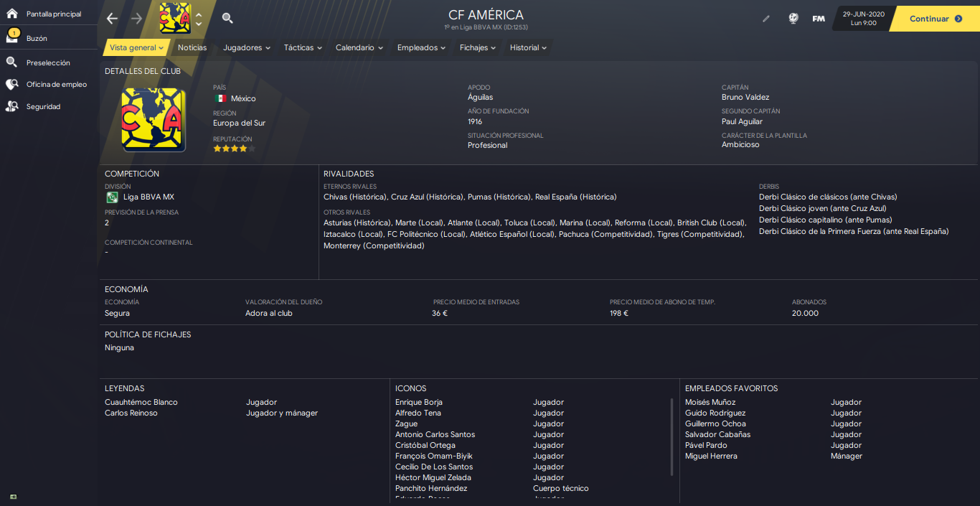Open the Liga BBVA MX division link

click(149, 197)
